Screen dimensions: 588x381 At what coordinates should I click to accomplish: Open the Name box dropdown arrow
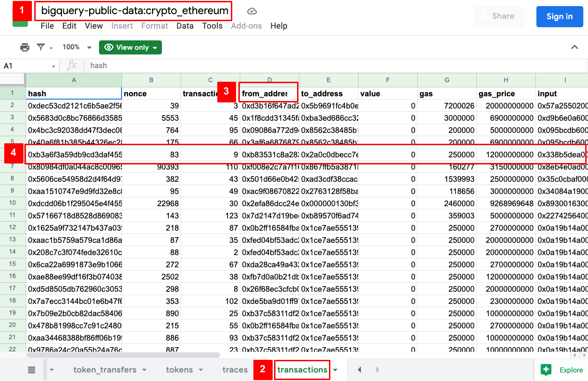click(53, 66)
